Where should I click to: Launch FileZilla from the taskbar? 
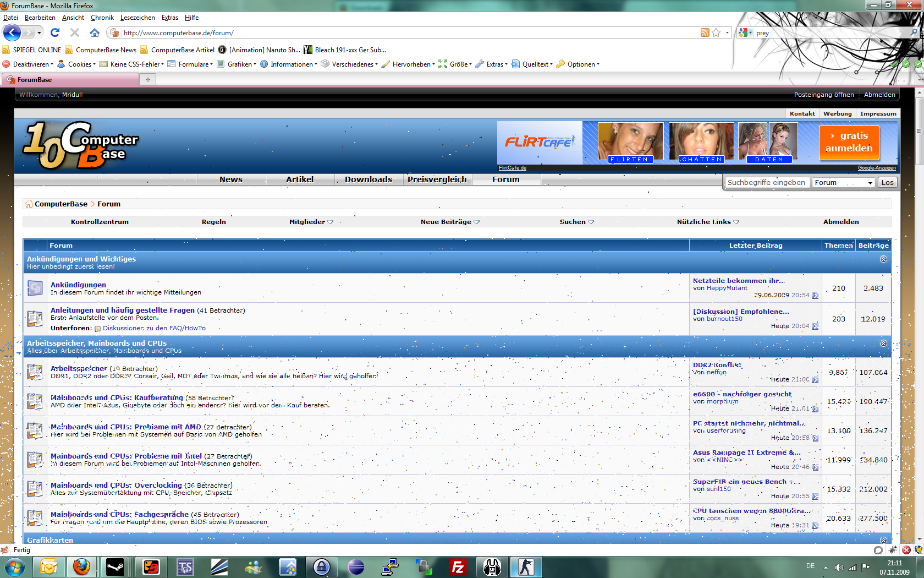pyautogui.click(x=458, y=567)
